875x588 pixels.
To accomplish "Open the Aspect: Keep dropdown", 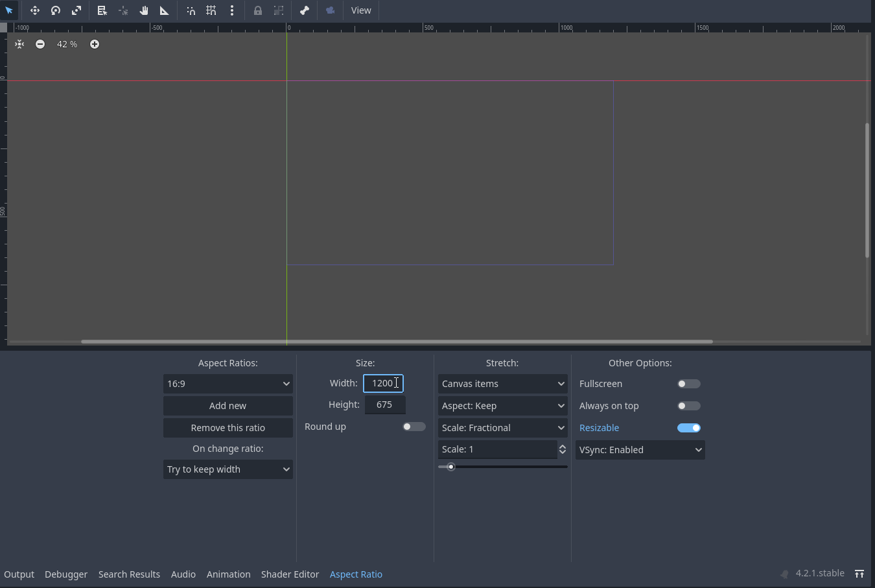I will [503, 406].
